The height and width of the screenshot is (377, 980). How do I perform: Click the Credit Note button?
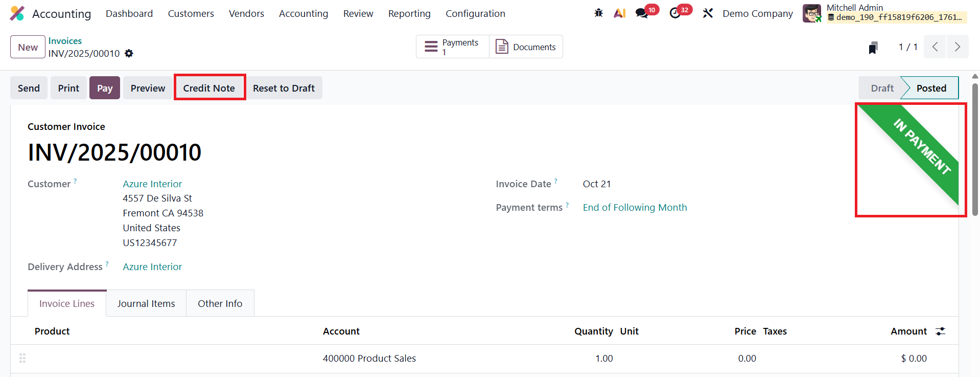click(x=209, y=88)
